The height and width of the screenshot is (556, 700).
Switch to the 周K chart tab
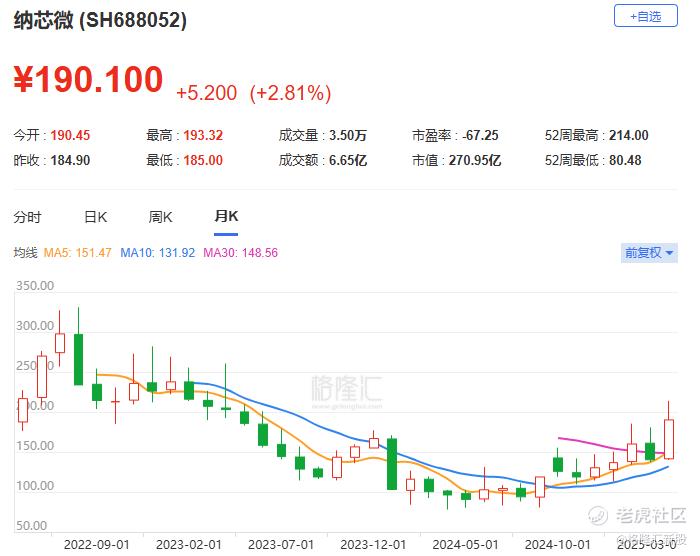(x=160, y=217)
